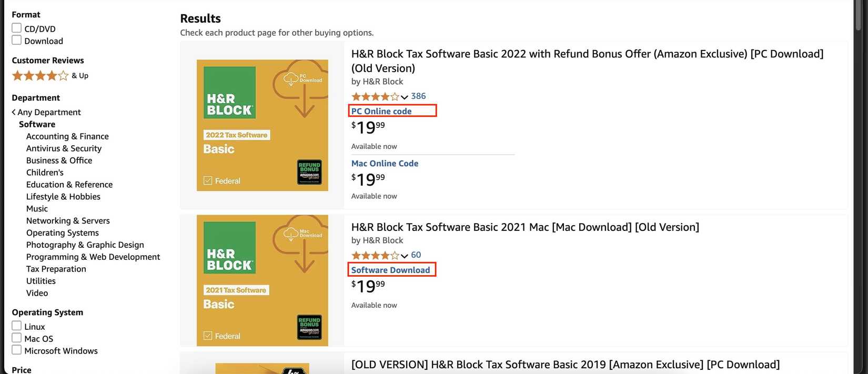Open the 2021 Tax Software Basic product image
The image size is (868, 374).
pyautogui.click(x=262, y=280)
